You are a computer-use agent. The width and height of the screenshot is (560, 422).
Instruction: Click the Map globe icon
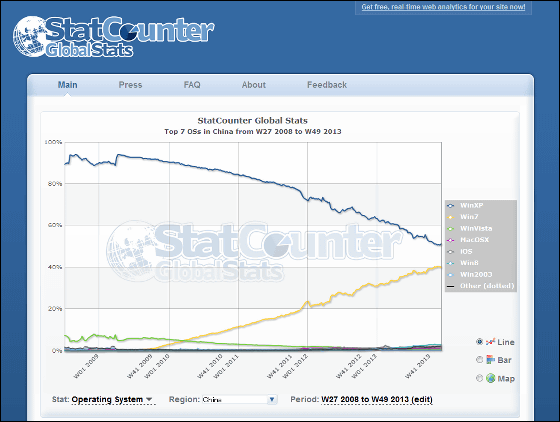click(491, 378)
